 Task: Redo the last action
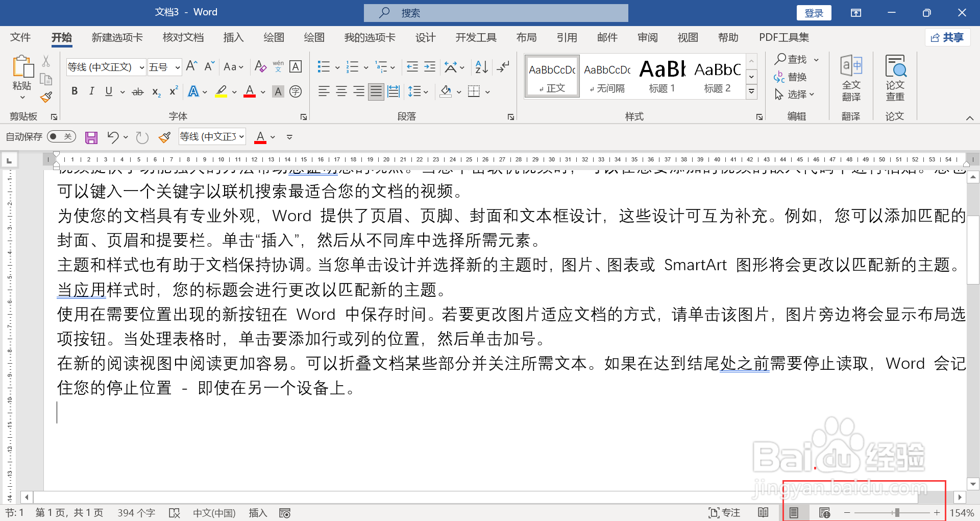click(x=142, y=137)
